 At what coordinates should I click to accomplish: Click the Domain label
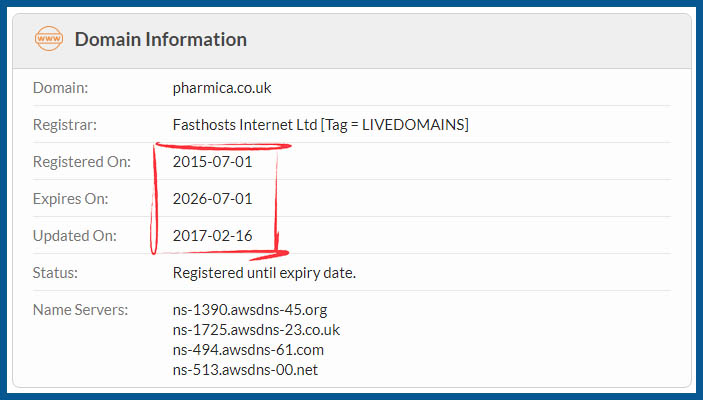pyautogui.click(x=61, y=88)
